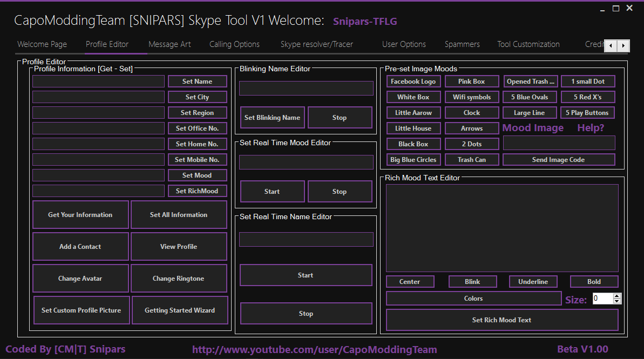The image size is (644, 359).
Task: Click the Center formatting button
Action: tap(410, 281)
